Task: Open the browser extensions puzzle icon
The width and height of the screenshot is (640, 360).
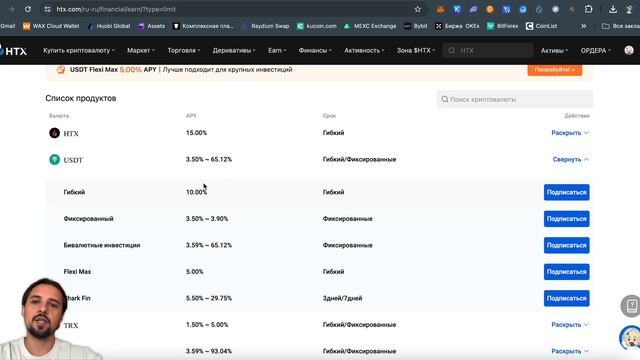Action: (x=588, y=9)
